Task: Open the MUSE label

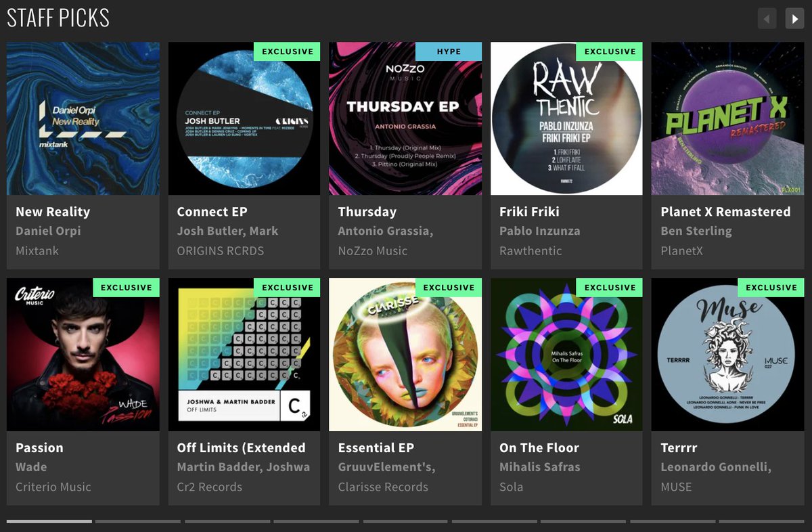Action: pos(676,487)
